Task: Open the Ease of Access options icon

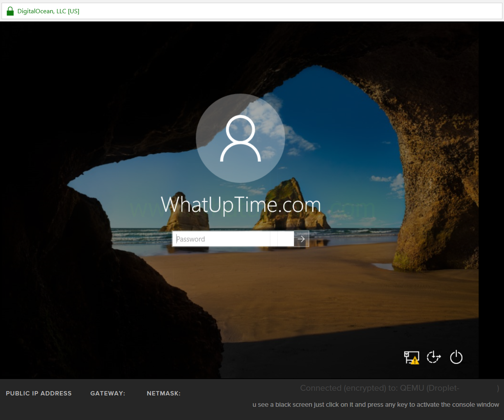Action: pyautogui.click(x=434, y=357)
